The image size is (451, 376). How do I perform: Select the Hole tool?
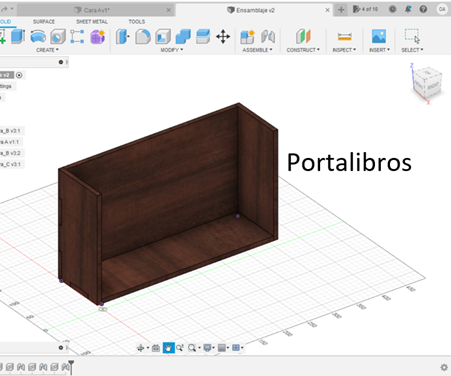58,36
